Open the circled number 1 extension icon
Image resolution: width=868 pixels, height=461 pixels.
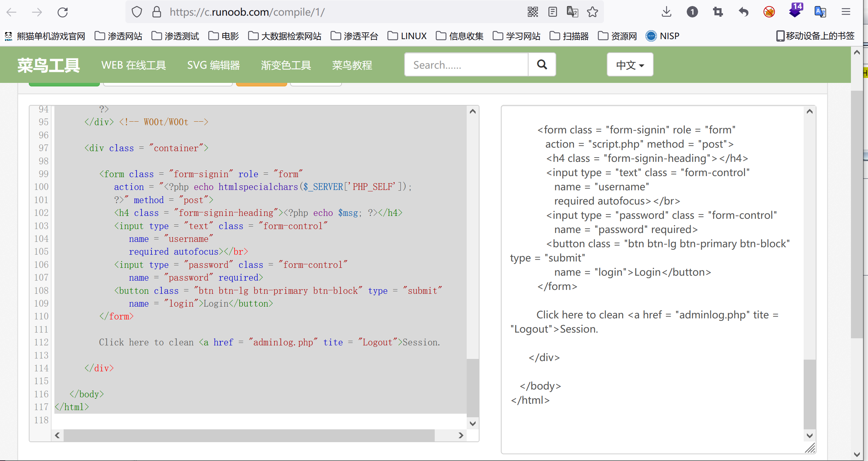692,12
